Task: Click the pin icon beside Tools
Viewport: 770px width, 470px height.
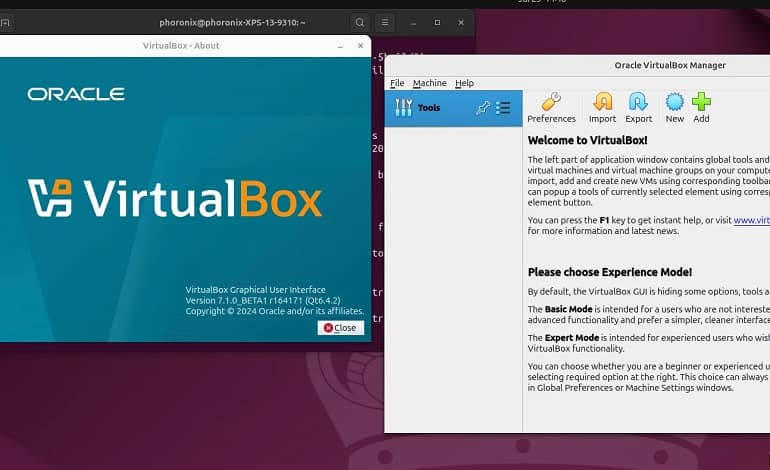Action: pyautogui.click(x=483, y=108)
